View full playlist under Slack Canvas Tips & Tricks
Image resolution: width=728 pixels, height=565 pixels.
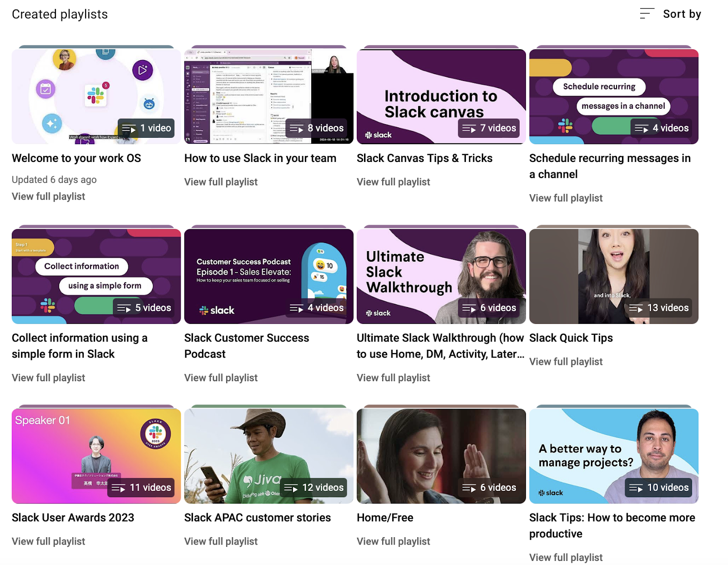pos(393,182)
